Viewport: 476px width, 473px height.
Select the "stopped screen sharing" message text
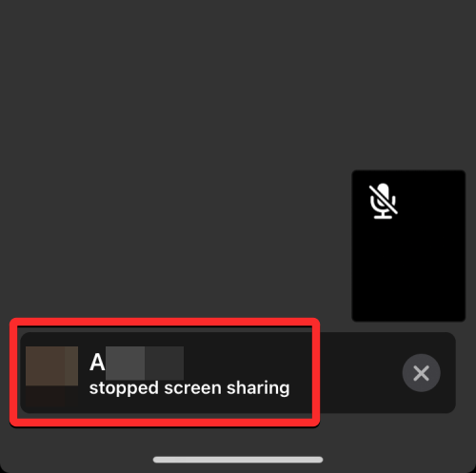pyautogui.click(x=189, y=388)
